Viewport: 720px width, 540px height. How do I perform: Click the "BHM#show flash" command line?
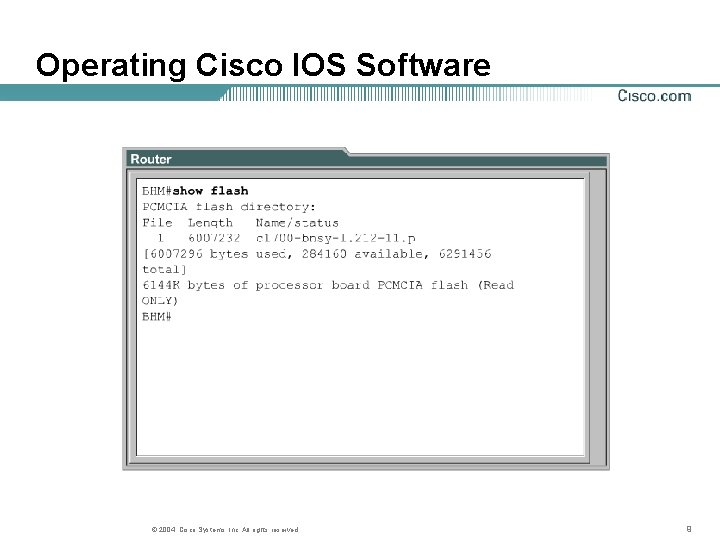pyautogui.click(x=195, y=191)
